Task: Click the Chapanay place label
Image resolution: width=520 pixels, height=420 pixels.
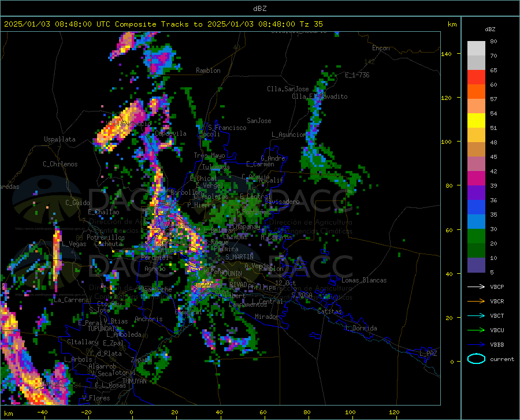Action: (x=246, y=226)
